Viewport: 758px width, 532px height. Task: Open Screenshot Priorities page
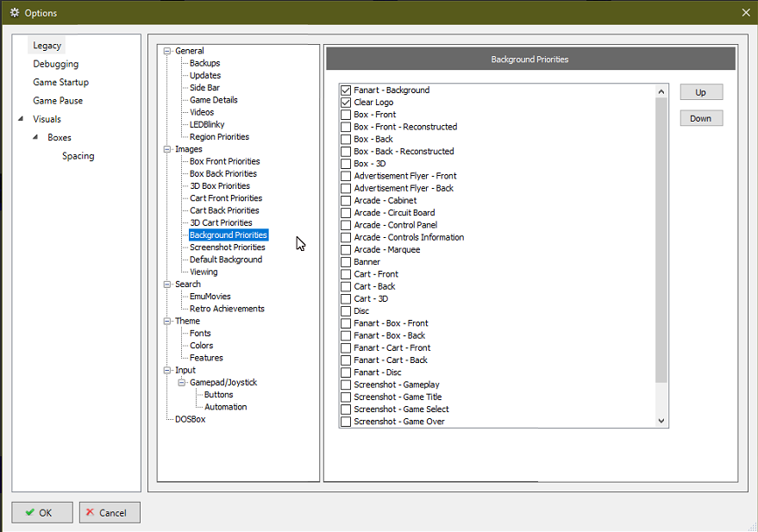(227, 247)
